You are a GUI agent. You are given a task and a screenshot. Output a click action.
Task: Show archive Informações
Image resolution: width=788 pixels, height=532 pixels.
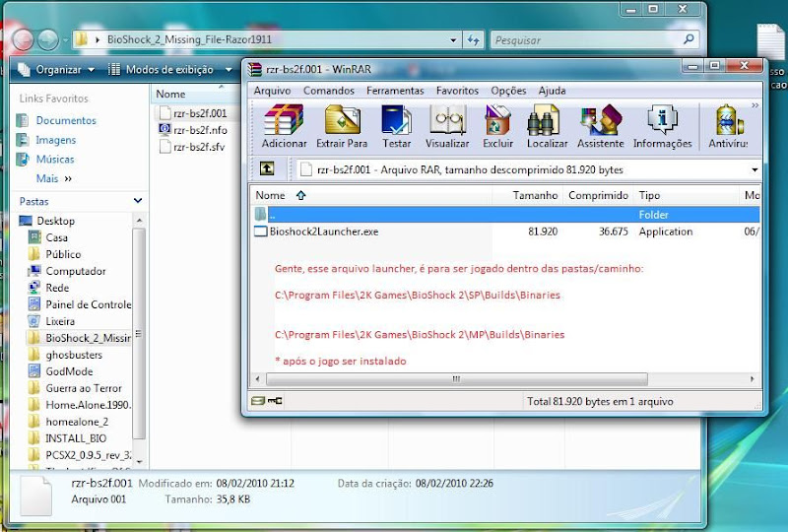pos(662,126)
